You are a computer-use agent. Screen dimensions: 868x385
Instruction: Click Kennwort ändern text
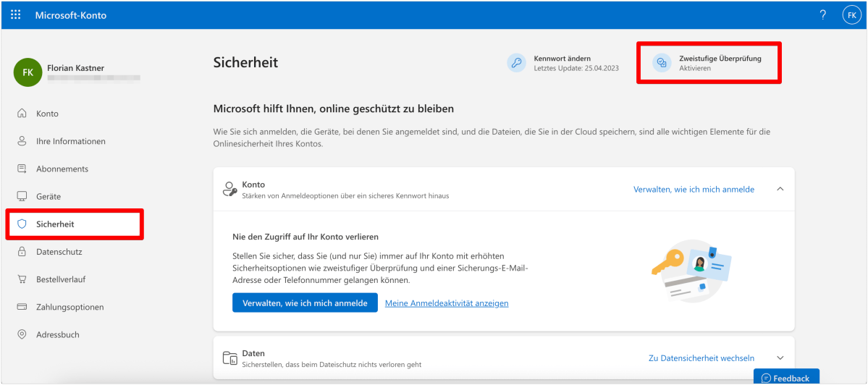coord(562,58)
